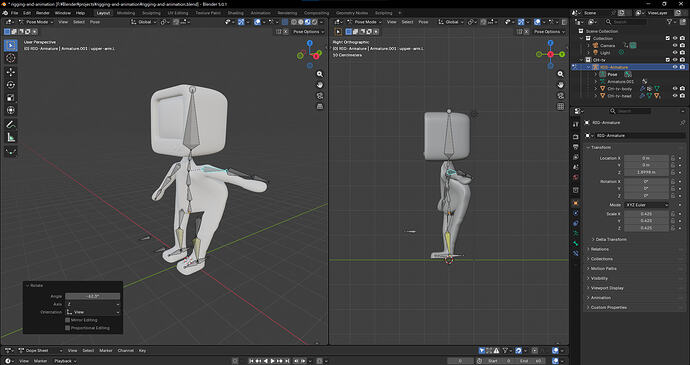Click the Location Z value field
This screenshot has height=365, width=690.
646,172
